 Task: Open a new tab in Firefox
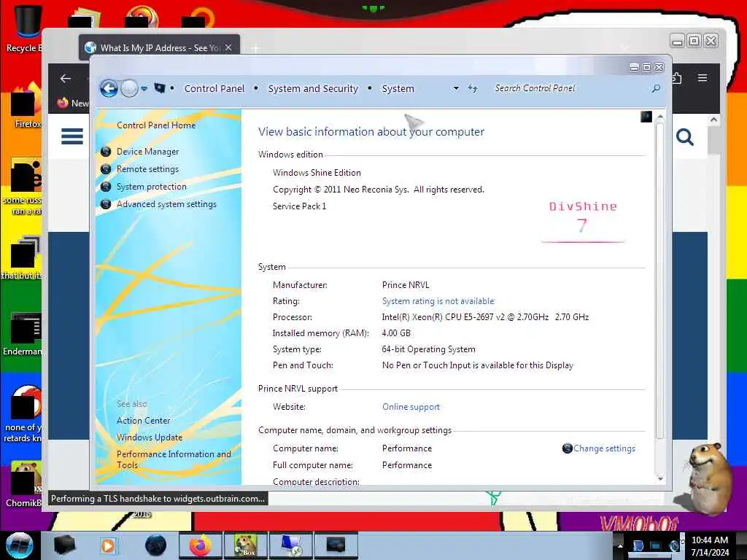255,48
